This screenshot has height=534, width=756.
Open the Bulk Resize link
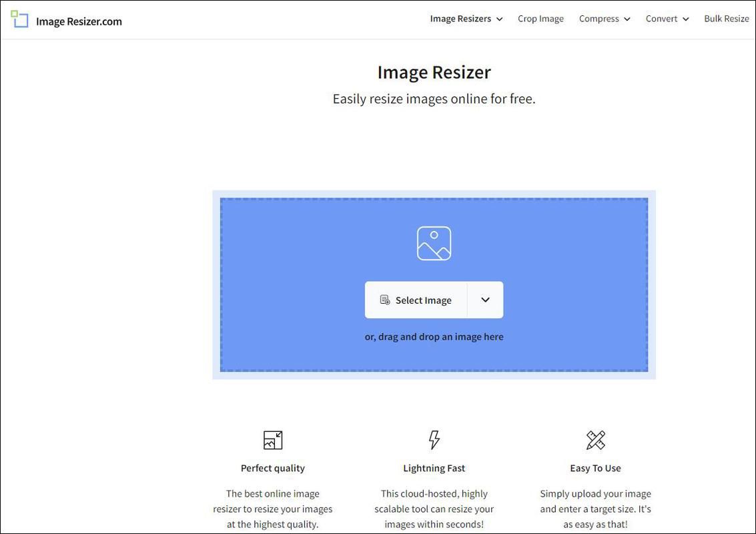click(726, 19)
